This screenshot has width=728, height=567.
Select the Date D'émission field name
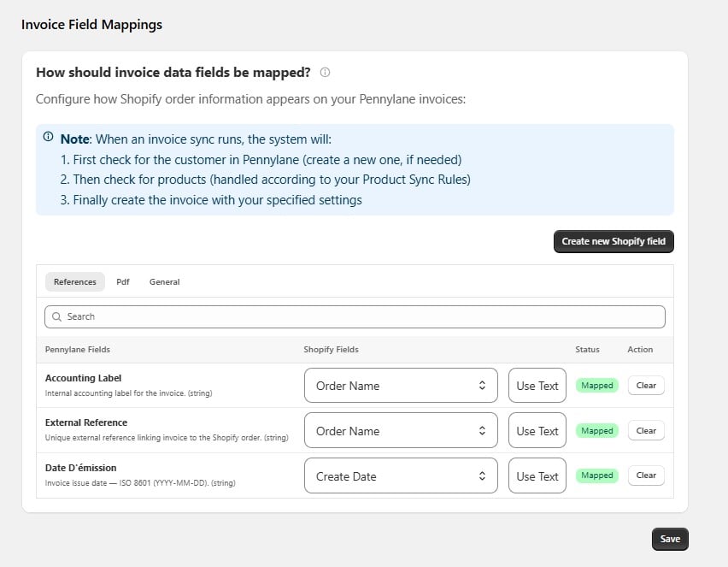(x=81, y=468)
